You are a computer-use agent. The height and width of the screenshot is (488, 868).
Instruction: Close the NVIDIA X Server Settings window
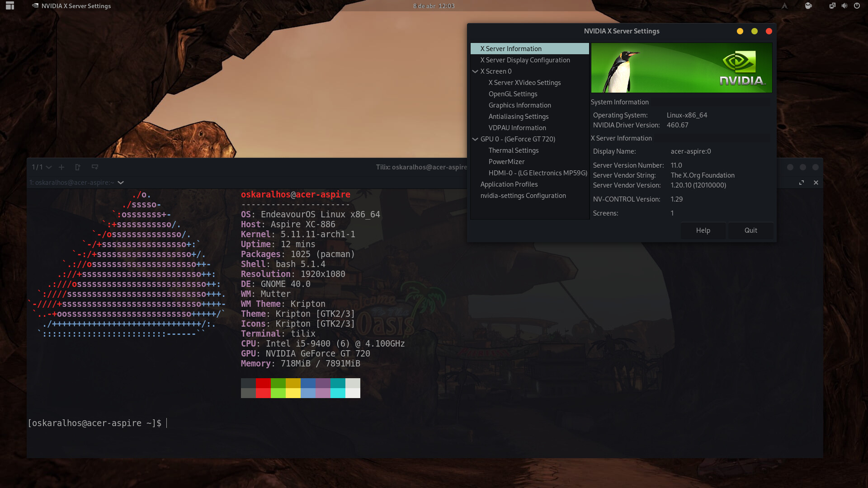(x=769, y=31)
